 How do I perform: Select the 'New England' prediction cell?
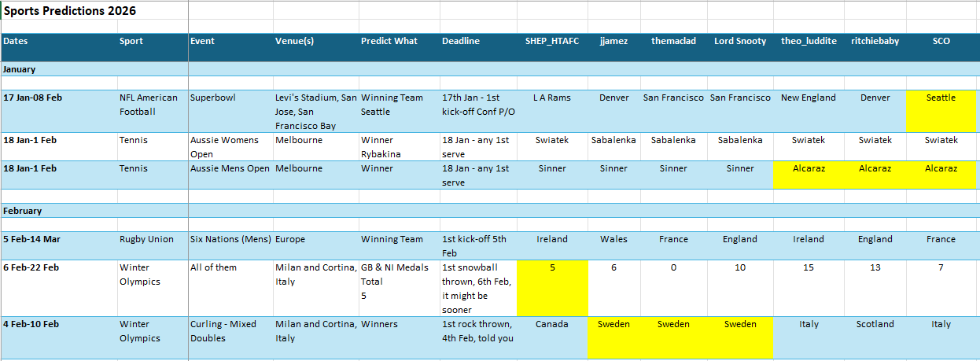pyautogui.click(x=808, y=111)
